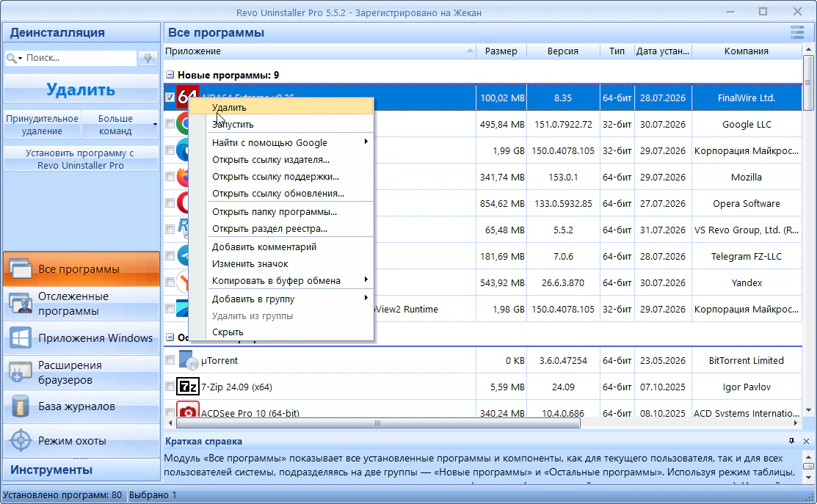Check the WebView2 Runtime row checkbox

tap(170, 308)
